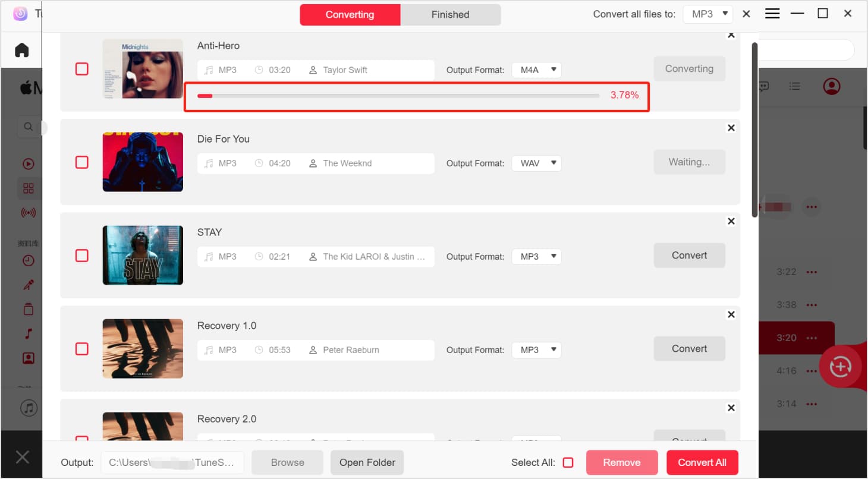Click The Weeknd artist name

(x=347, y=163)
